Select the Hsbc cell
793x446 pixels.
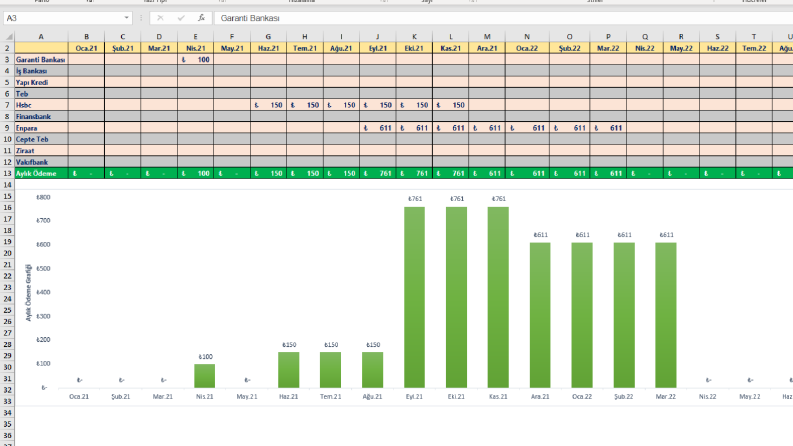[41, 105]
